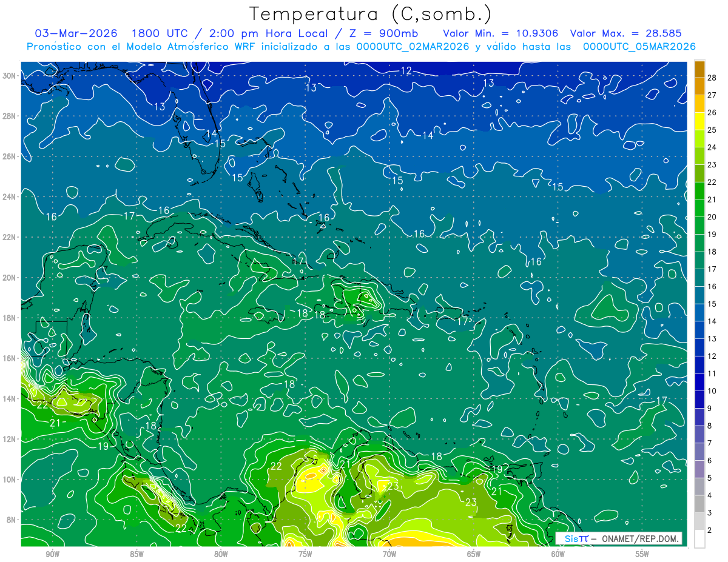Click the '16N' latitude axis label
This screenshot has width=728, height=562.
click(9, 358)
